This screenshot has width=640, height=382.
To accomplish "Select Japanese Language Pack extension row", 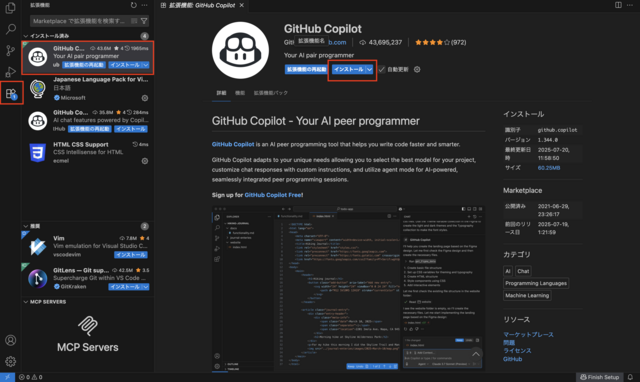I will pos(88,89).
